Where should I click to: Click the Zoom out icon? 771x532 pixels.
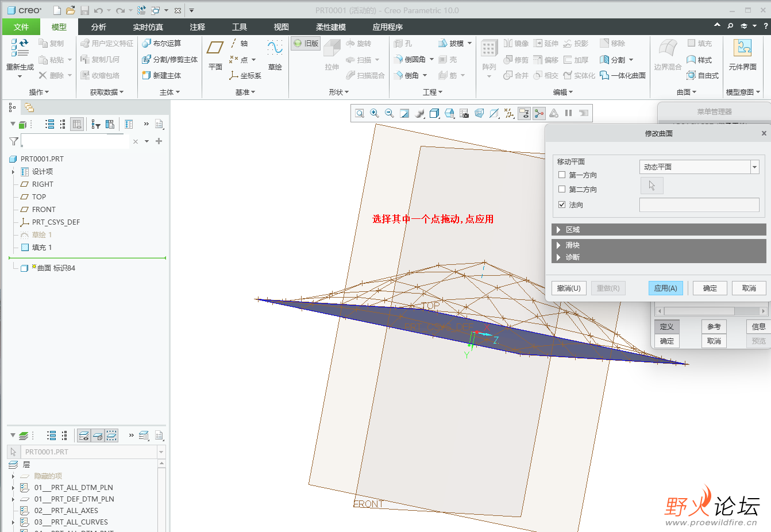point(390,113)
